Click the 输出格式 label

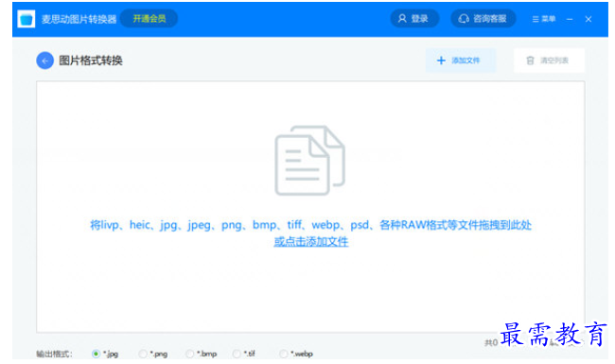pyautogui.click(x=54, y=355)
